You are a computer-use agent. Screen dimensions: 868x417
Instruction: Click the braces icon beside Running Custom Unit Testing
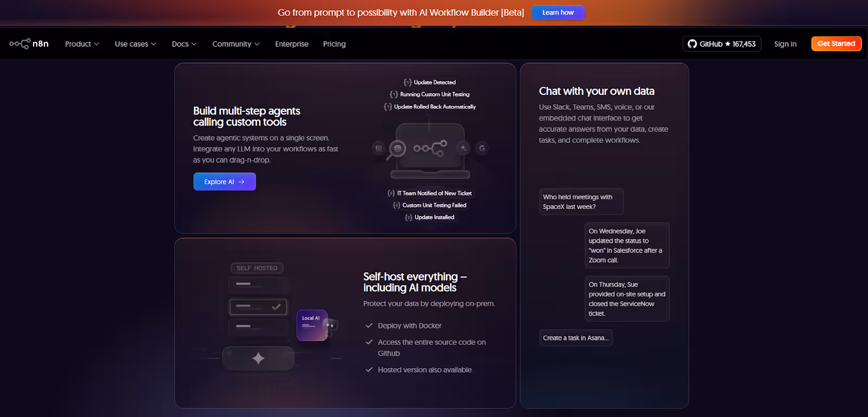pos(394,94)
